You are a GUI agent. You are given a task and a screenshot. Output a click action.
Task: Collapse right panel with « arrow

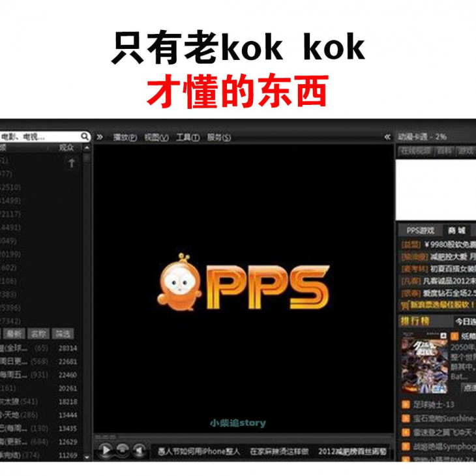coord(387,137)
